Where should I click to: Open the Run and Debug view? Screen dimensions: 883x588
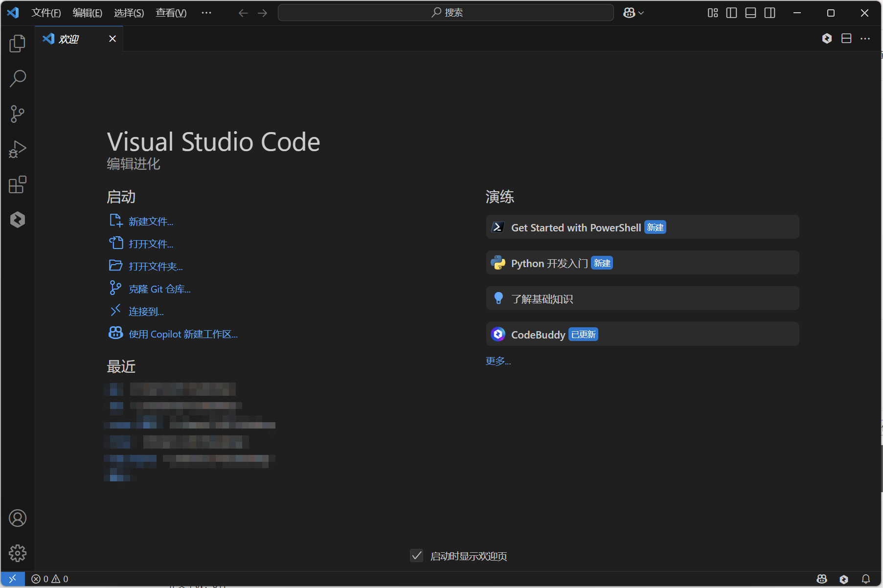[17, 149]
